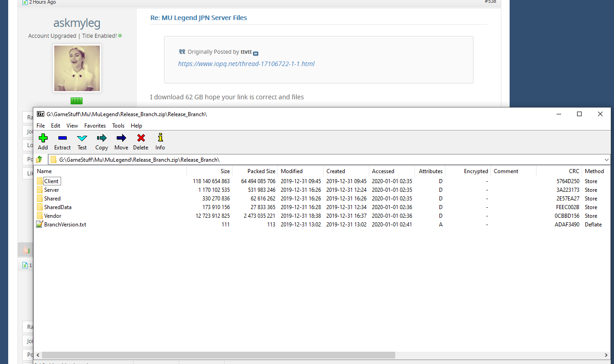This screenshot has width=614, height=364.
Task: Open the Tools menu
Action: (x=119, y=126)
